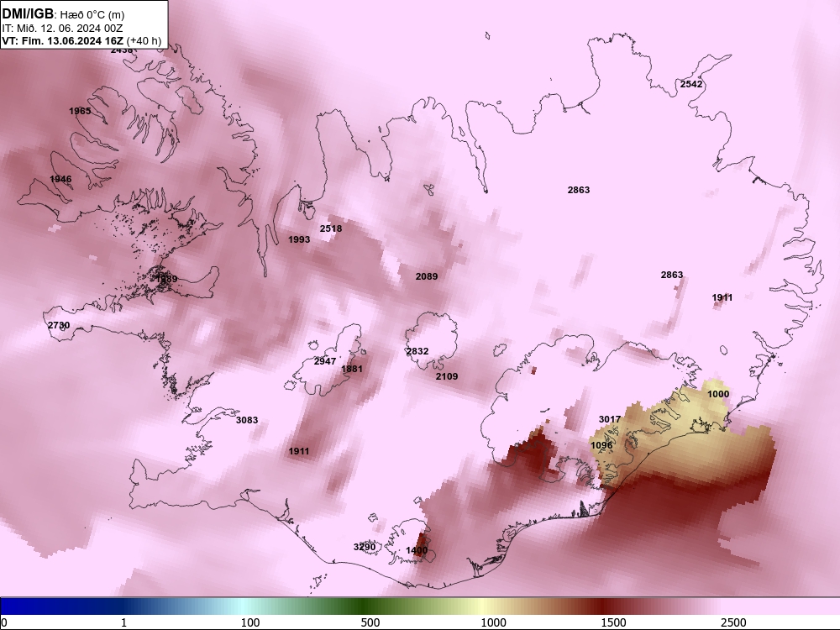840x630 pixels.
Task: Click the 3083 height label in the southwest
Action: (x=247, y=420)
